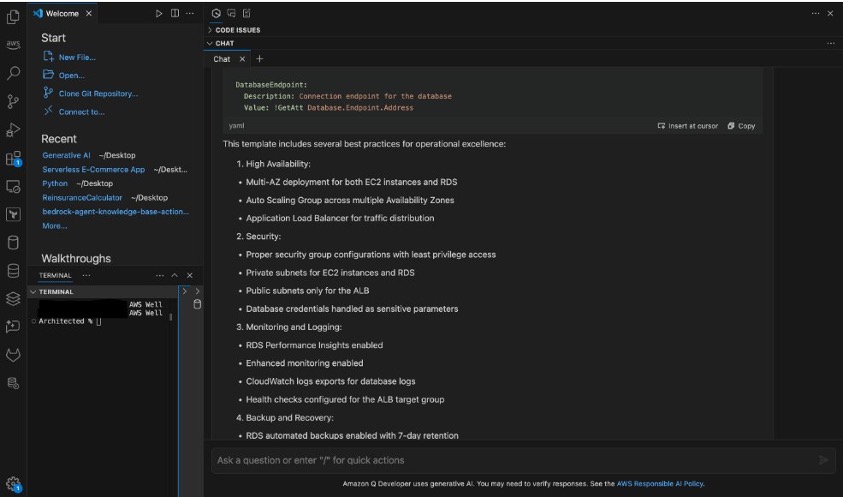Click Clone Git Repository... link
This screenshot has height=498, width=844.
click(x=98, y=94)
